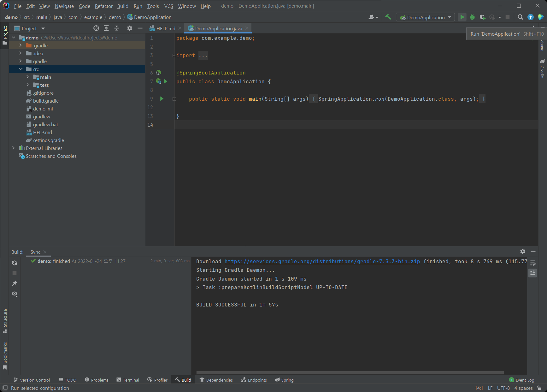
Task: Expand the test folder
Action: click(x=28, y=85)
